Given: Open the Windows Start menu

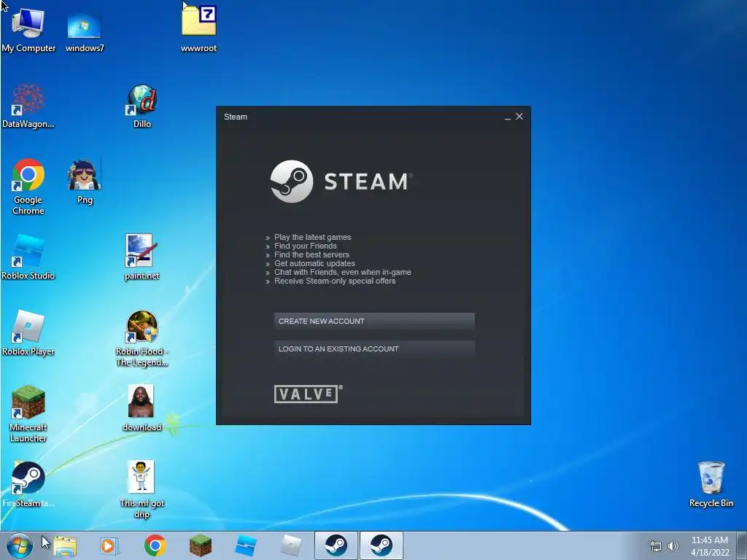Looking at the screenshot, I should pyautogui.click(x=20, y=545).
